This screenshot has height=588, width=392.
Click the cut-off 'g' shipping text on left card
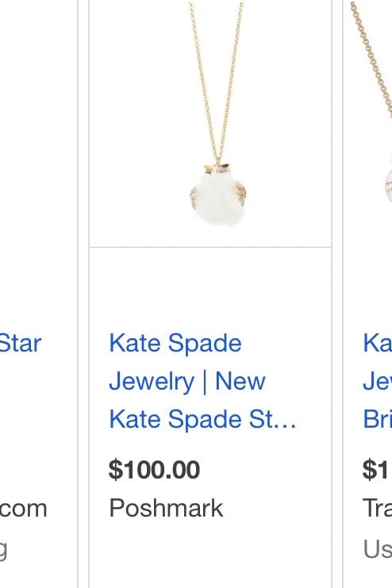(x=3, y=550)
